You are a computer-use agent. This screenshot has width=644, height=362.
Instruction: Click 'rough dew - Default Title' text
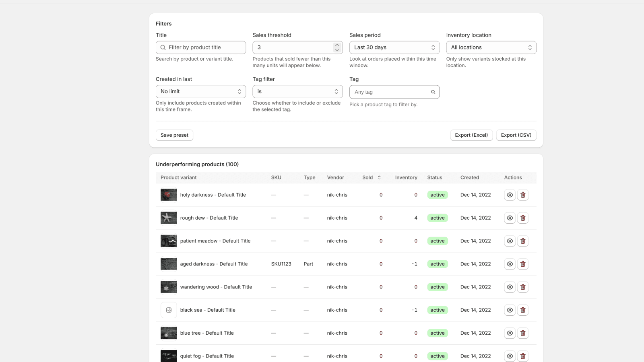tap(209, 218)
